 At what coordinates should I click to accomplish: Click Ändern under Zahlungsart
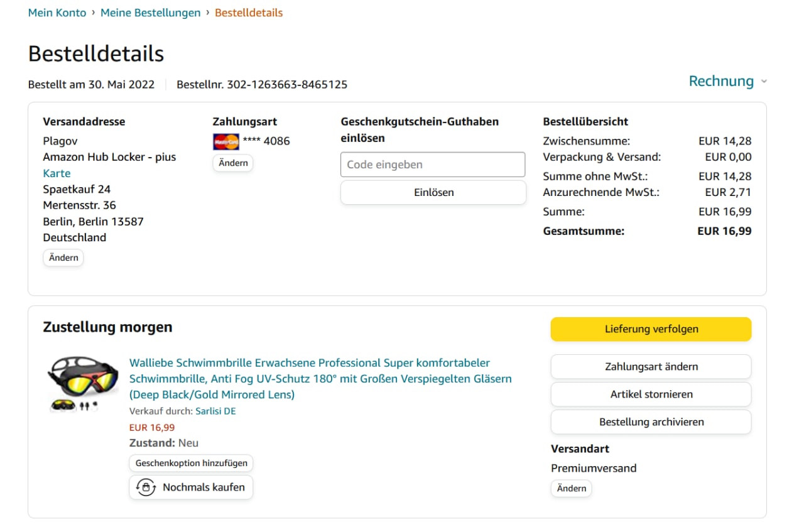233,163
